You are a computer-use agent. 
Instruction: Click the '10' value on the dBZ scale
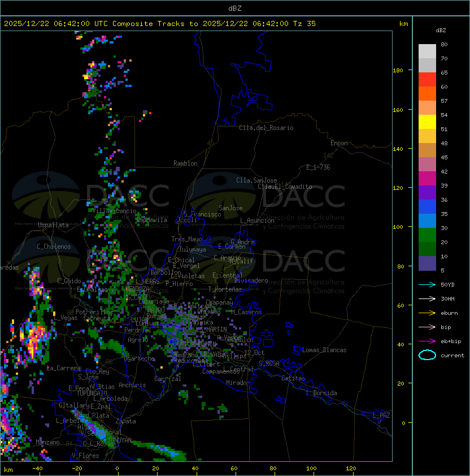444,257
